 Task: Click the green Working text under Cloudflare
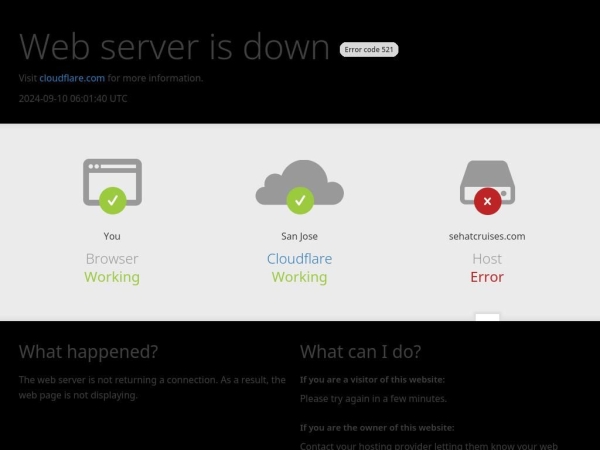(x=299, y=277)
